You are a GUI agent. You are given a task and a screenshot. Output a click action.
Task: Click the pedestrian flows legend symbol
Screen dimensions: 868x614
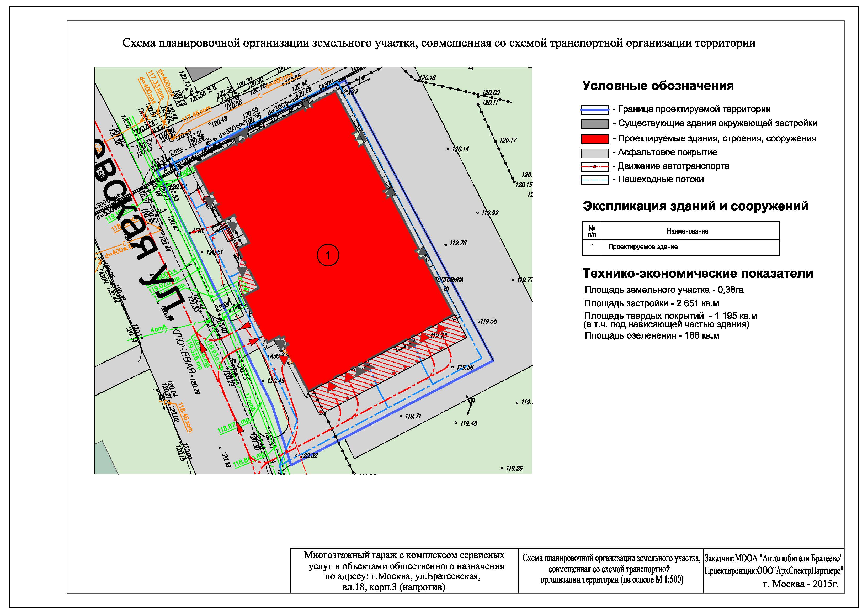coord(595,180)
